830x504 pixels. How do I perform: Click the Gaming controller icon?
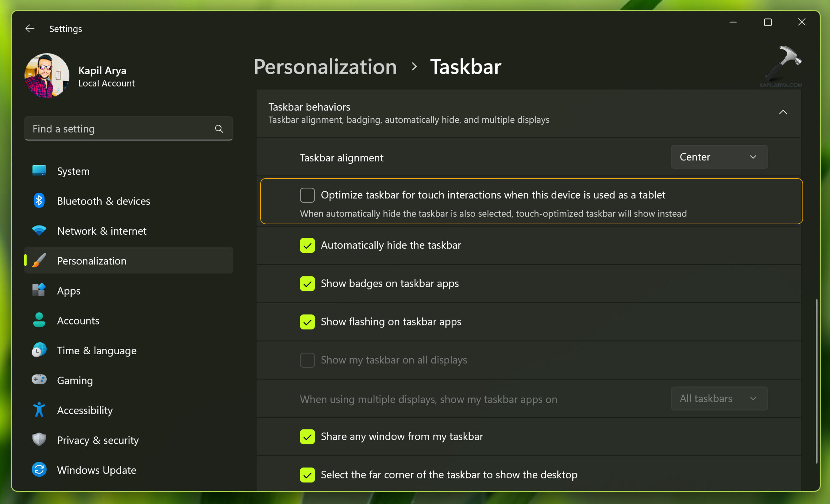point(39,380)
